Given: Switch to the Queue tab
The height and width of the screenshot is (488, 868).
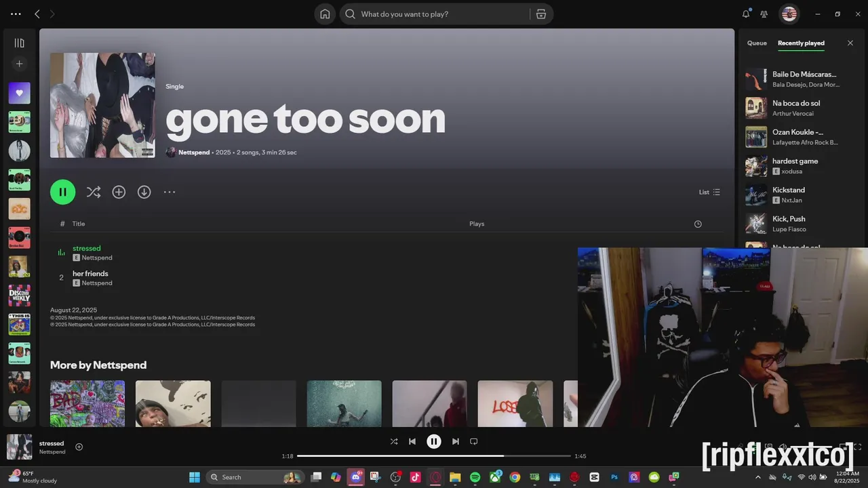Looking at the screenshot, I should pyautogui.click(x=757, y=43).
